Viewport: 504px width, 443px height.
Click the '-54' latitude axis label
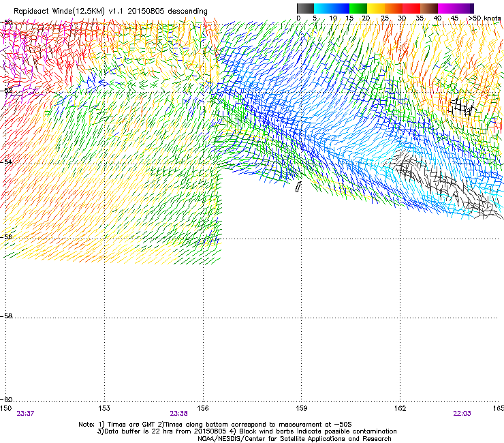[6, 162]
